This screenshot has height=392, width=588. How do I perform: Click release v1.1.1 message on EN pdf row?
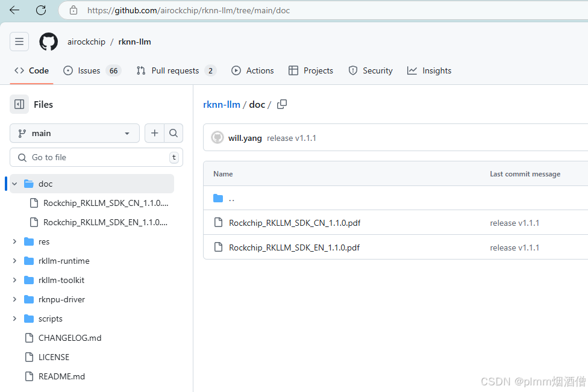(514, 247)
